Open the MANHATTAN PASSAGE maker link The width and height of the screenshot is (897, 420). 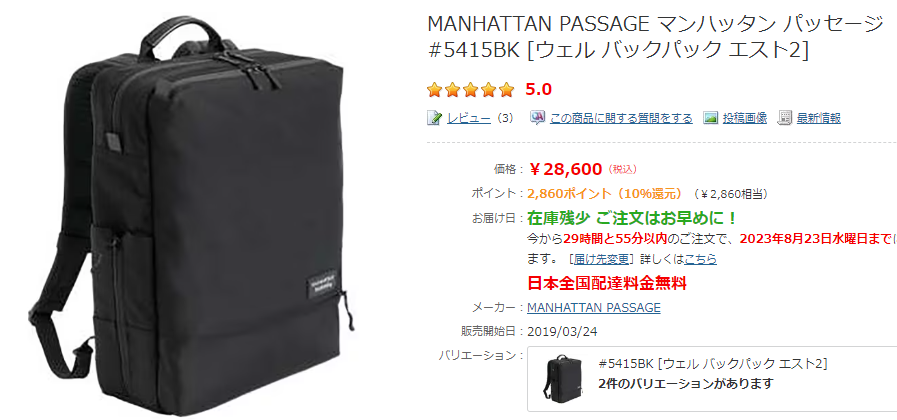tap(594, 308)
